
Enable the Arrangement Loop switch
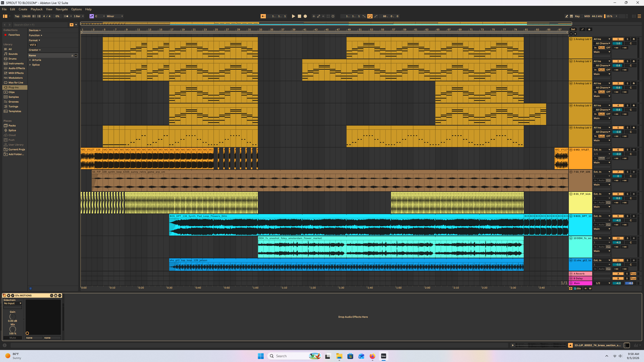tap(370, 16)
